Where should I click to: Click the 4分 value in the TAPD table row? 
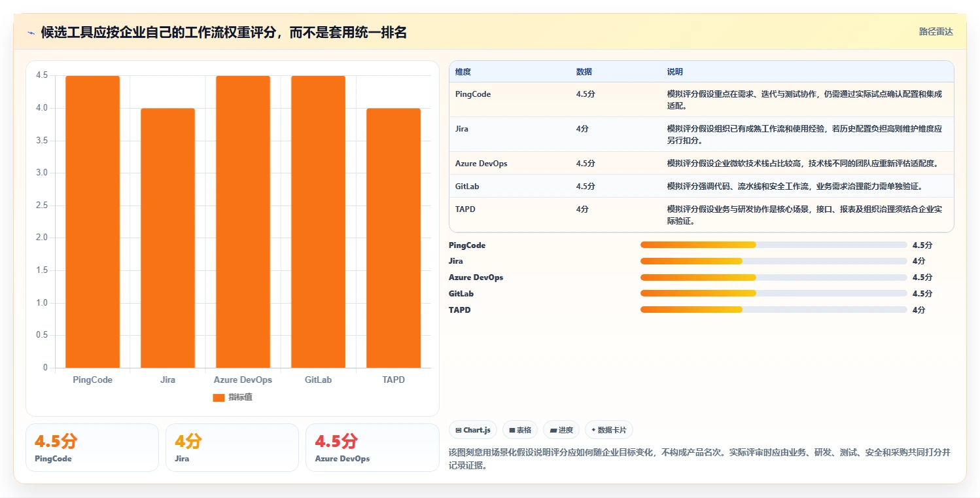click(582, 209)
